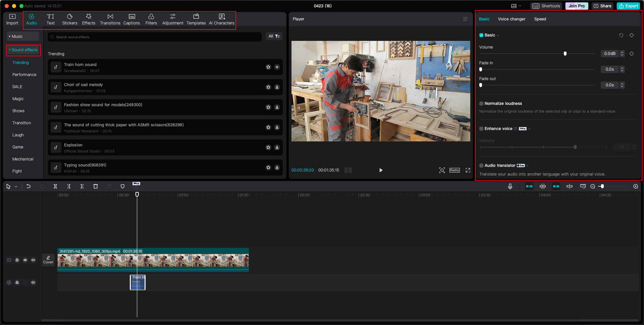
Task: Open the Speed tab
Action: click(540, 19)
